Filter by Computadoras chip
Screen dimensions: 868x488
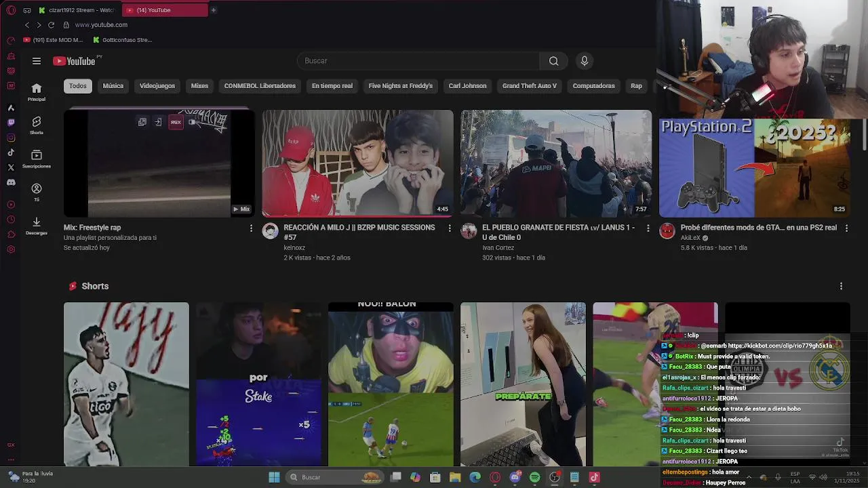[594, 86]
